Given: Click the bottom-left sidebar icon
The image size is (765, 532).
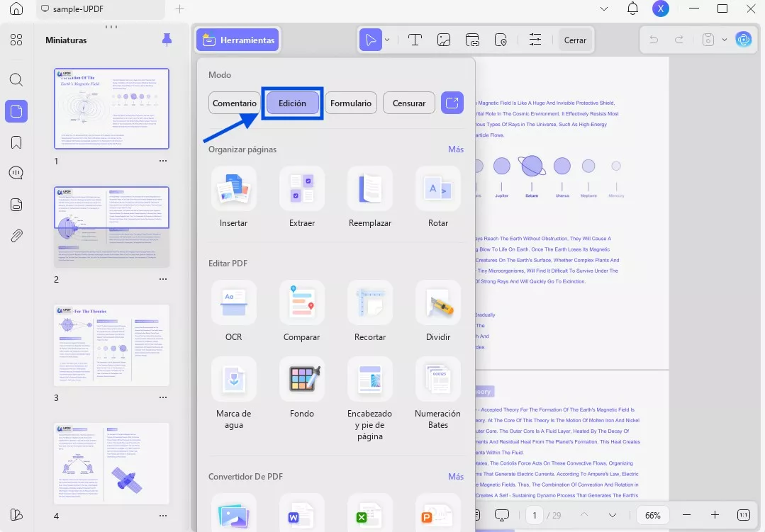Looking at the screenshot, I should coord(16,515).
